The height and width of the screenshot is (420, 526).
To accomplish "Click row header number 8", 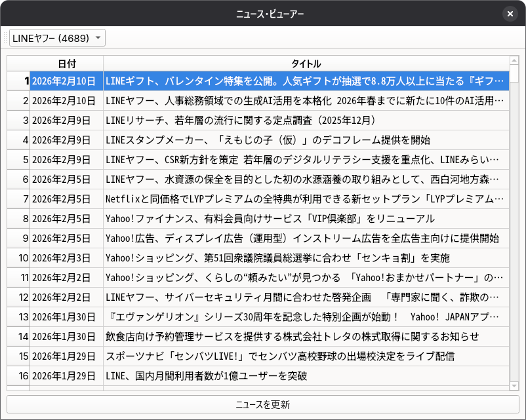I will [18, 219].
